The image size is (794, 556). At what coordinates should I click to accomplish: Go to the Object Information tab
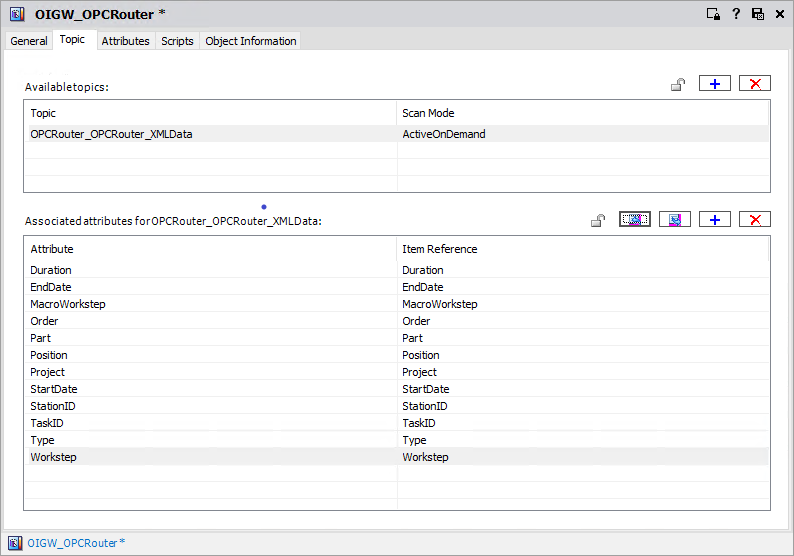251,41
